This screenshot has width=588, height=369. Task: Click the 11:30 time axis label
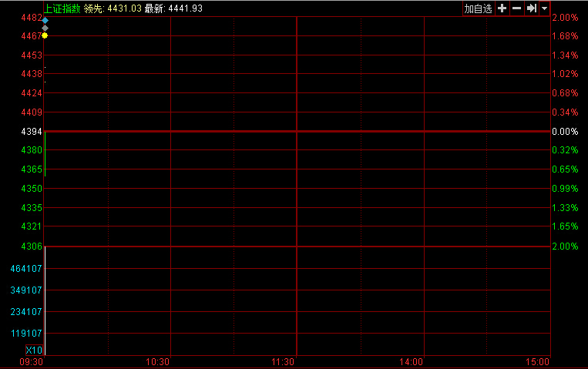tap(284, 362)
